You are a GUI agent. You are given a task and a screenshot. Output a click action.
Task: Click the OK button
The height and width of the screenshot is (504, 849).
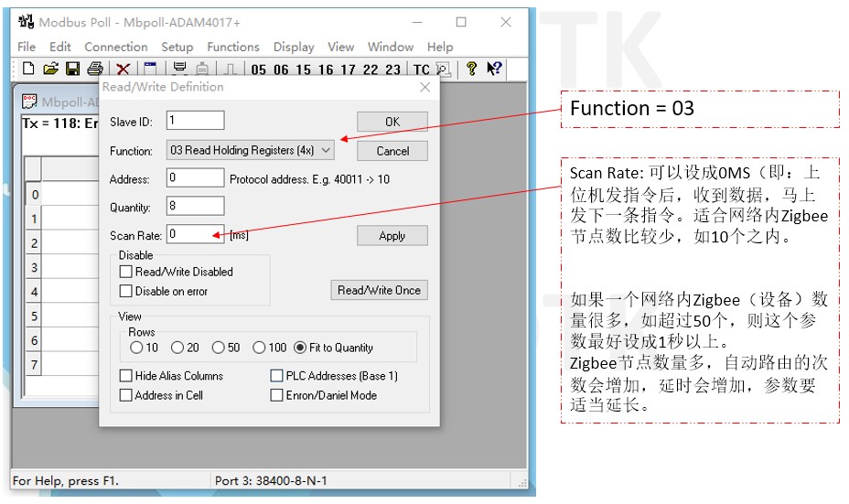(392, 122)
